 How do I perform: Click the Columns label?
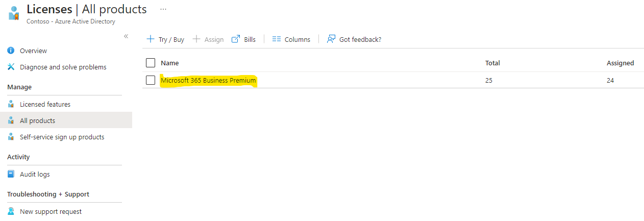298,39
